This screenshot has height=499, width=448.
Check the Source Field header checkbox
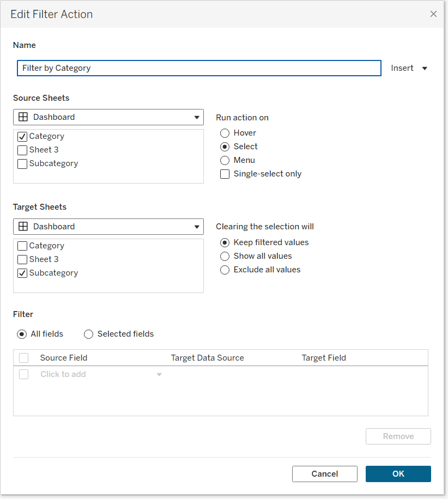[23, 358]
